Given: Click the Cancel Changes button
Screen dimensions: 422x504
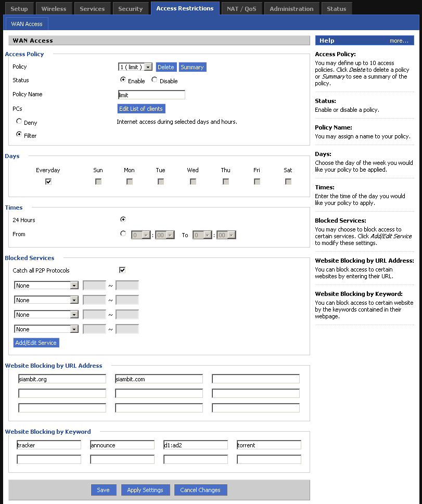Looking at the screenshot, I should coord(200,490).
